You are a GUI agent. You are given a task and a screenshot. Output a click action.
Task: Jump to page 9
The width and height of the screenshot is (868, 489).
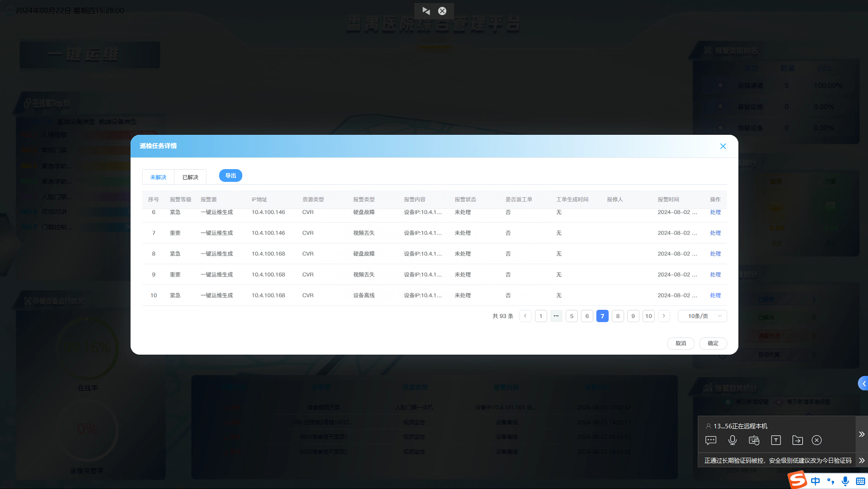pos(633,316)
